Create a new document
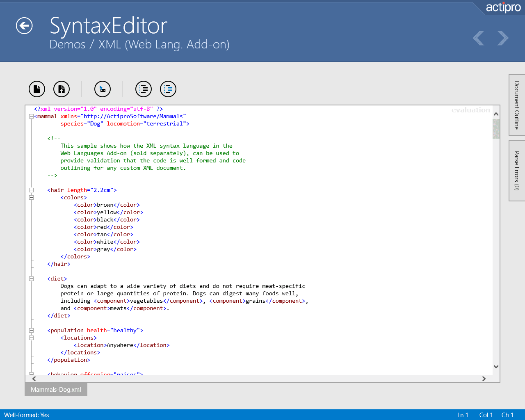This screenshot has width=525, height=420. click(37, 89)
